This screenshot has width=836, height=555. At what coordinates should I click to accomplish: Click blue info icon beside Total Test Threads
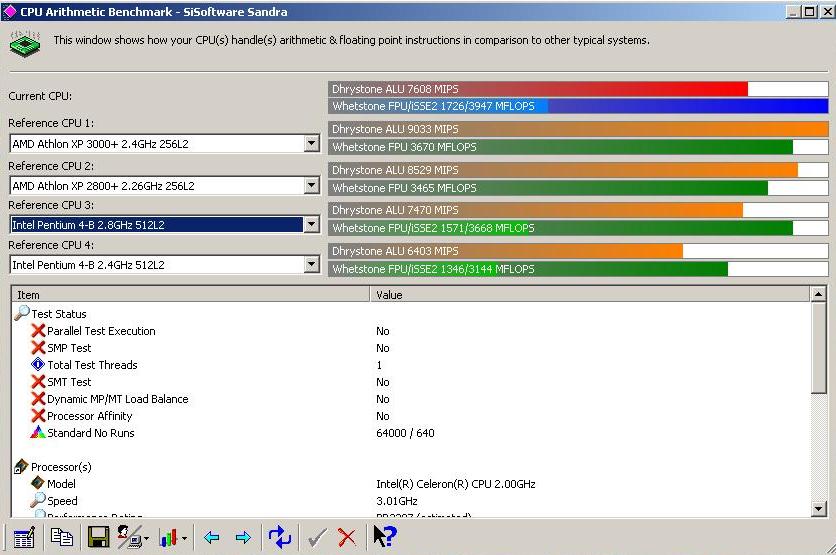38,365
